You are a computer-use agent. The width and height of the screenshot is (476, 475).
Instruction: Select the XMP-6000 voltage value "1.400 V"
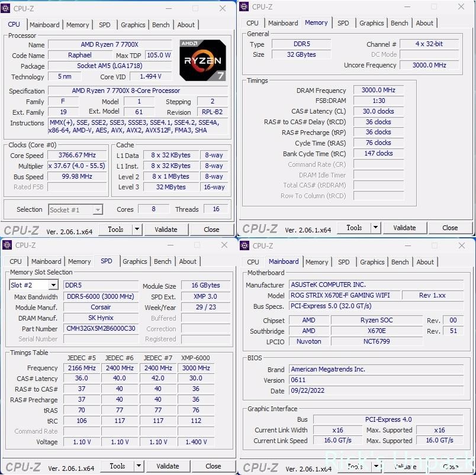pos(196,442)
